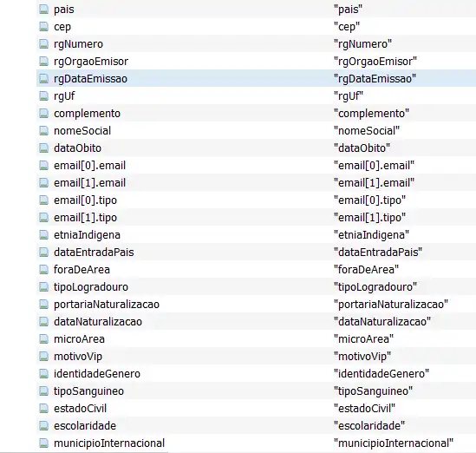The image size is (476, 453).
Task: Select the escolaridade field name
Action: (x=85, y=425)
